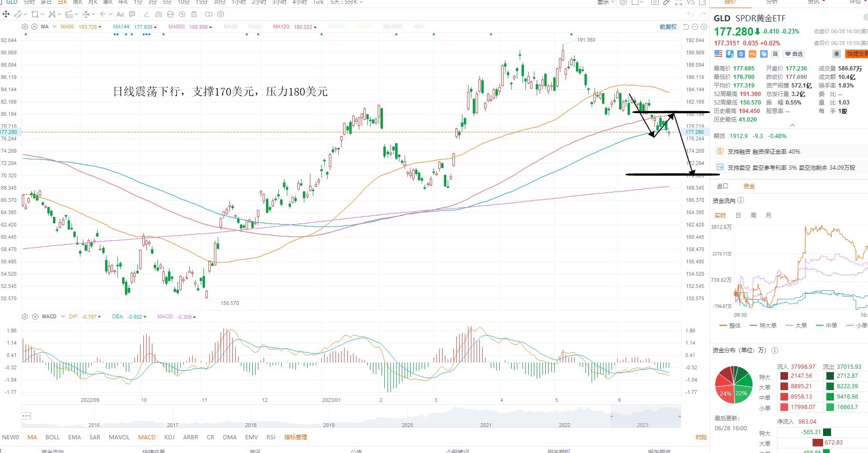Expand the MA indicator type dropdown

point(55,27)
